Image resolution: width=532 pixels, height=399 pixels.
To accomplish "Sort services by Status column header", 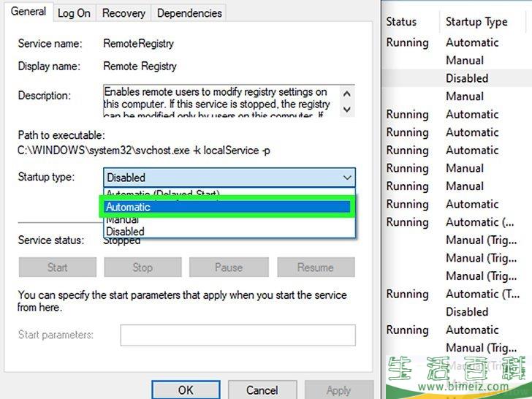I will click(x=401, y=22).
